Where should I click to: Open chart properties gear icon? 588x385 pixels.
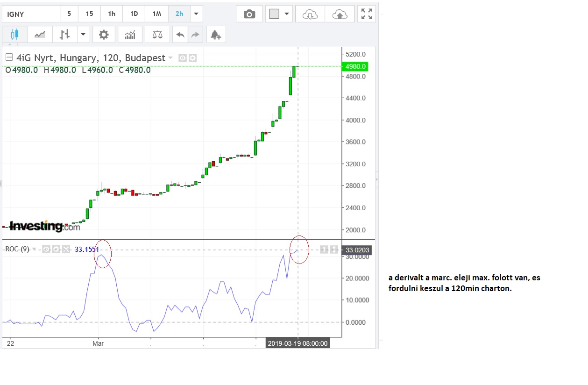(x=104, y=34)
